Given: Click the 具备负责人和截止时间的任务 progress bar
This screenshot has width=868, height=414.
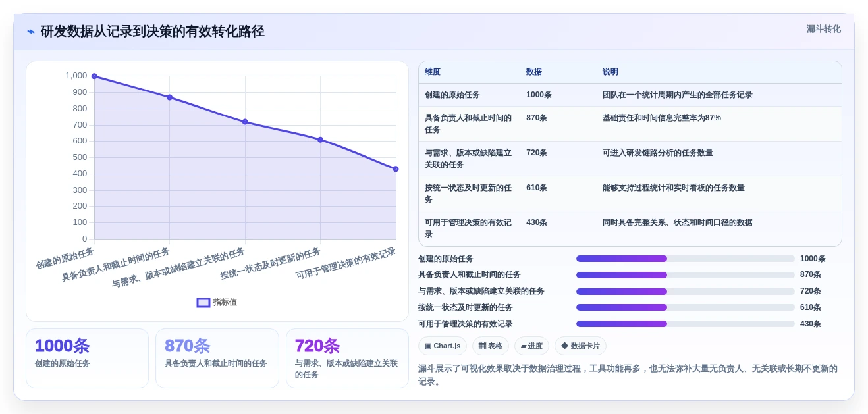Looking at the screenshot, I should (x=686, y=275).
